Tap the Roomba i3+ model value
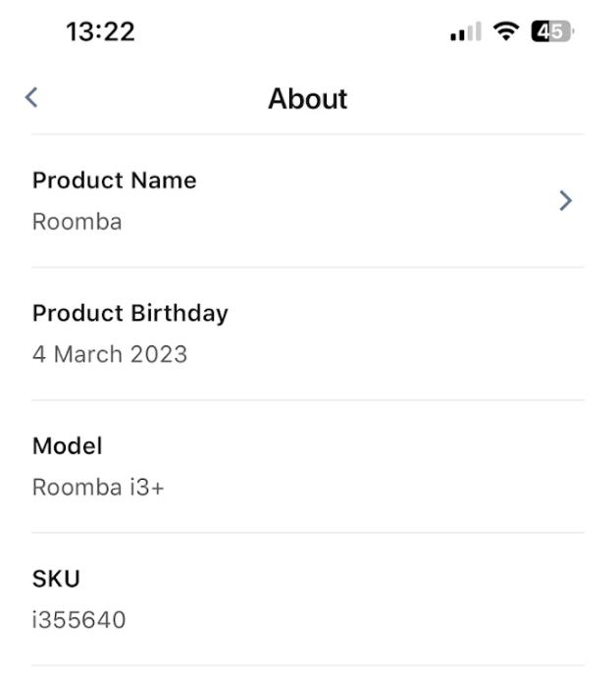616x677 pixels. (98, 487)
